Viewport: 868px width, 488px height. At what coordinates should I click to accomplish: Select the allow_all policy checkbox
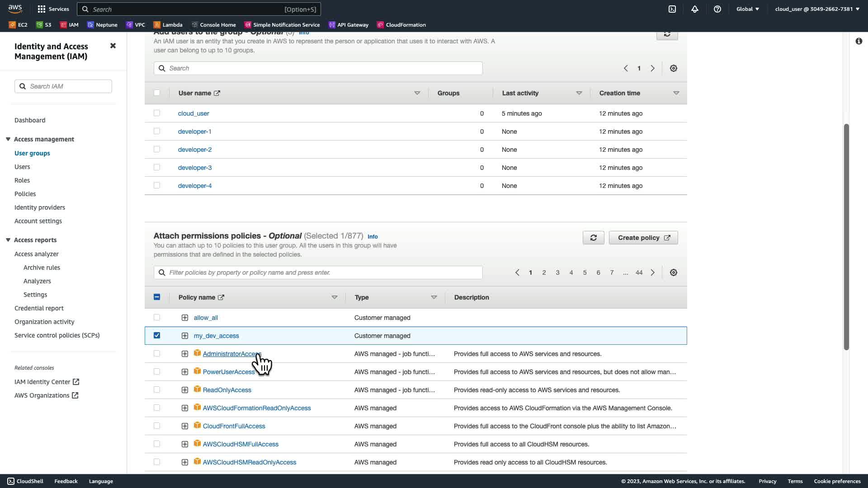tap(157, 317)
